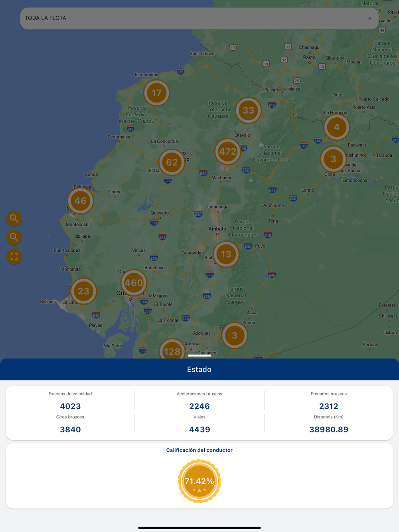This screenshot has height=532, width=399.
Task: Tap the Distancia value 38980.89
Action: click(x=329, y=430)
